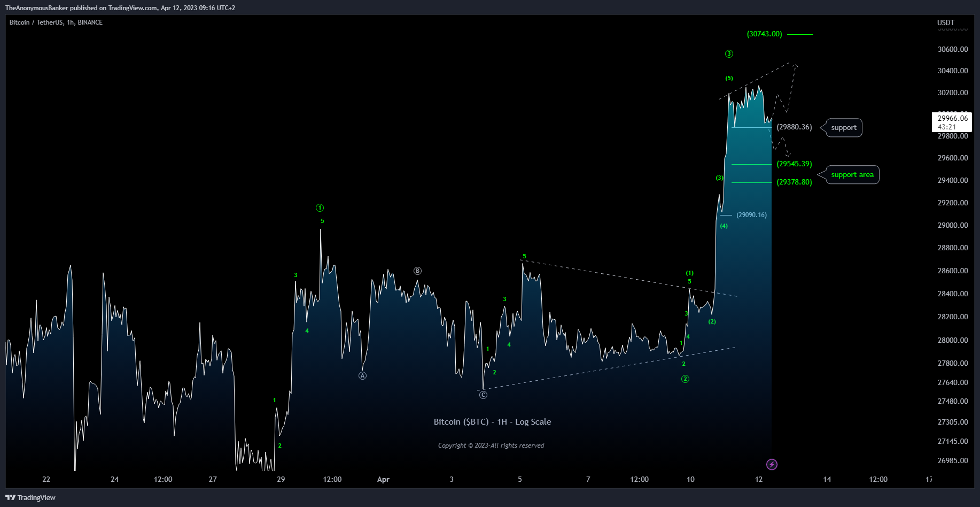980x507 pixels.
Task: Click the USDT currency label on price axis
Action: [946, 22]
